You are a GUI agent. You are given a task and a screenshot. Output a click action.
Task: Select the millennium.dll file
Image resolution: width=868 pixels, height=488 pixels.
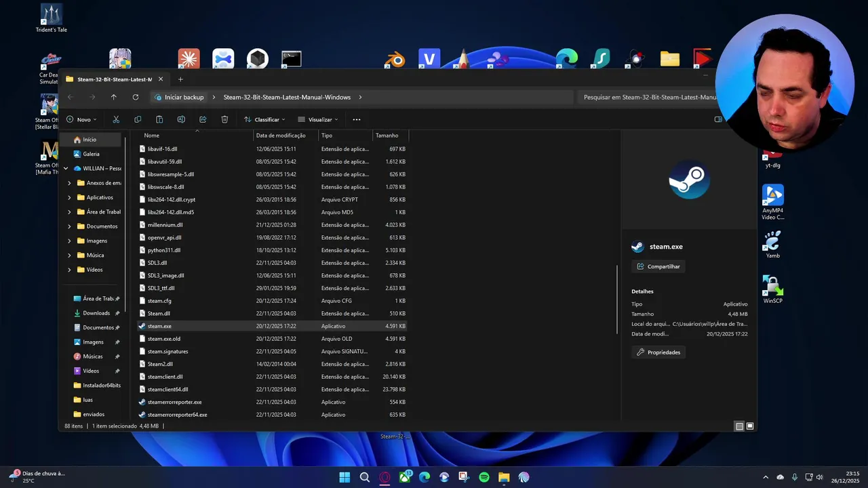tap(272, 225)
